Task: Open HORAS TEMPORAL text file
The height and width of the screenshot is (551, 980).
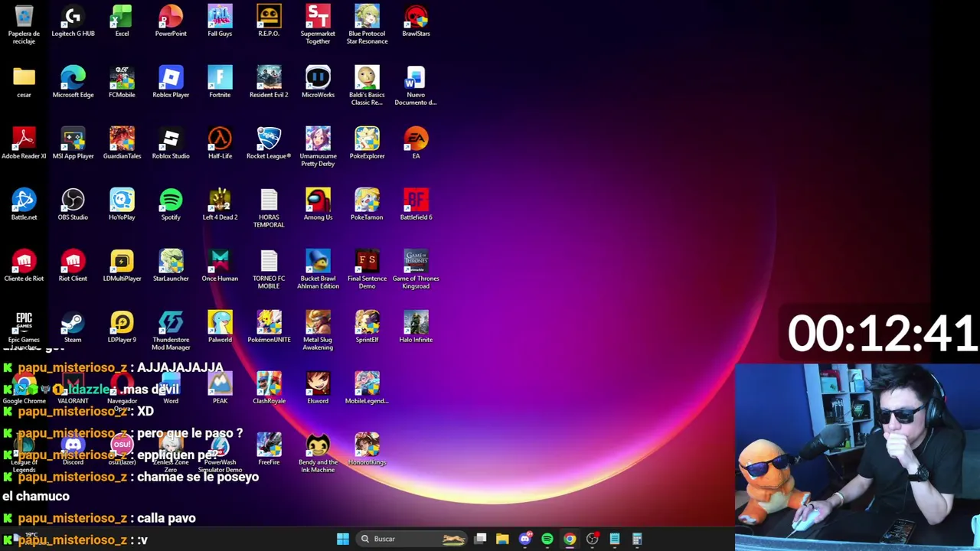Action: [x=269, y=208]
